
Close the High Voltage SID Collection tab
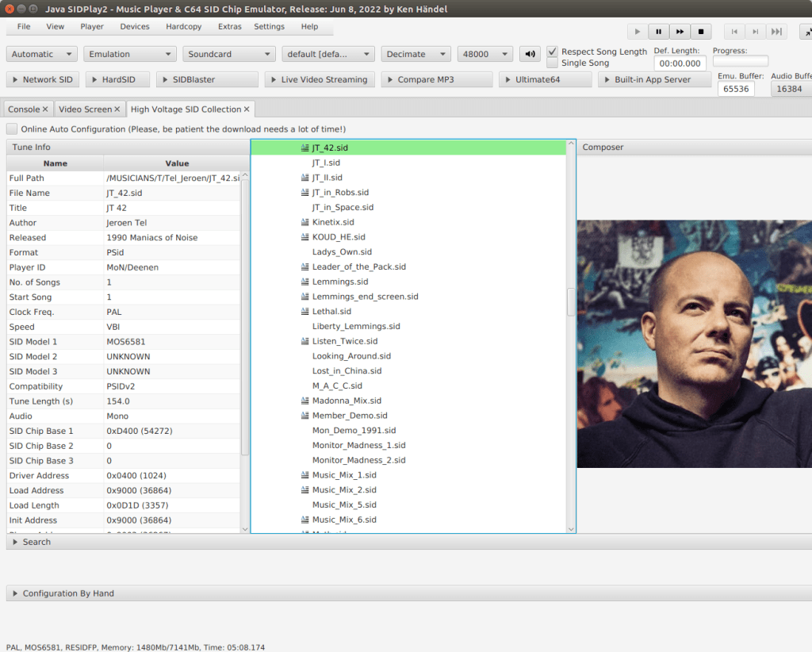[247, 109]
